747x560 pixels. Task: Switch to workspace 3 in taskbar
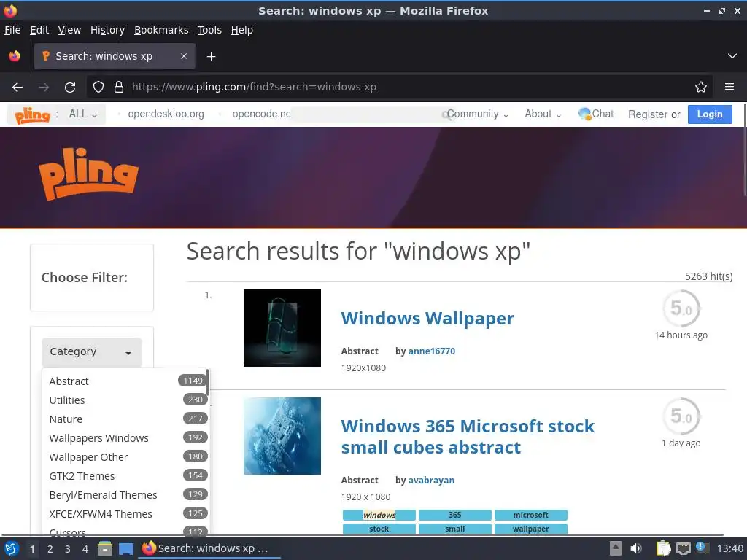68,549
